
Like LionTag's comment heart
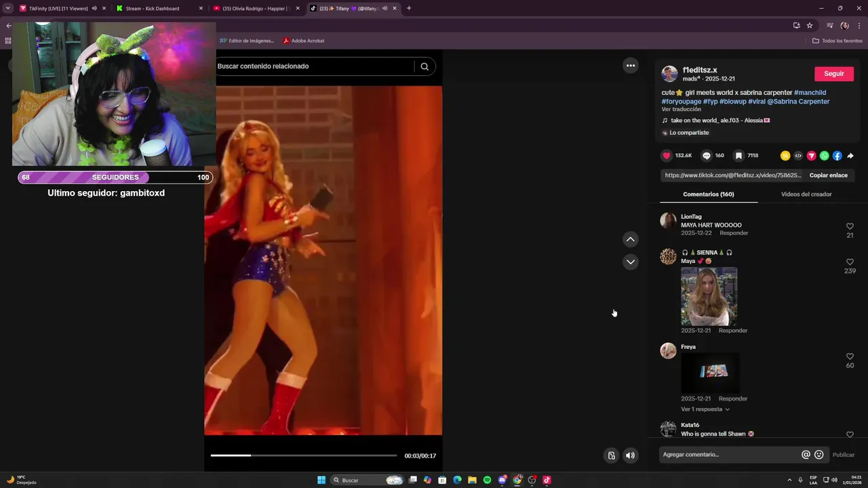(x=850, y=226)
